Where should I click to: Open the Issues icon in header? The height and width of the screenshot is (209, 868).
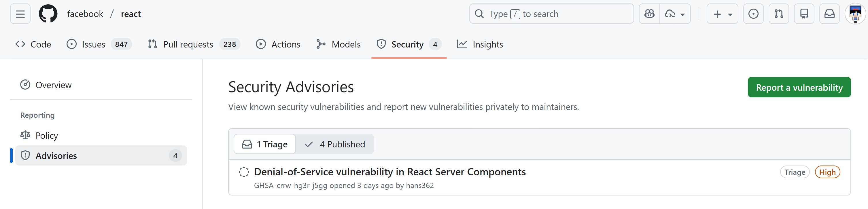(x=753, y=14)
